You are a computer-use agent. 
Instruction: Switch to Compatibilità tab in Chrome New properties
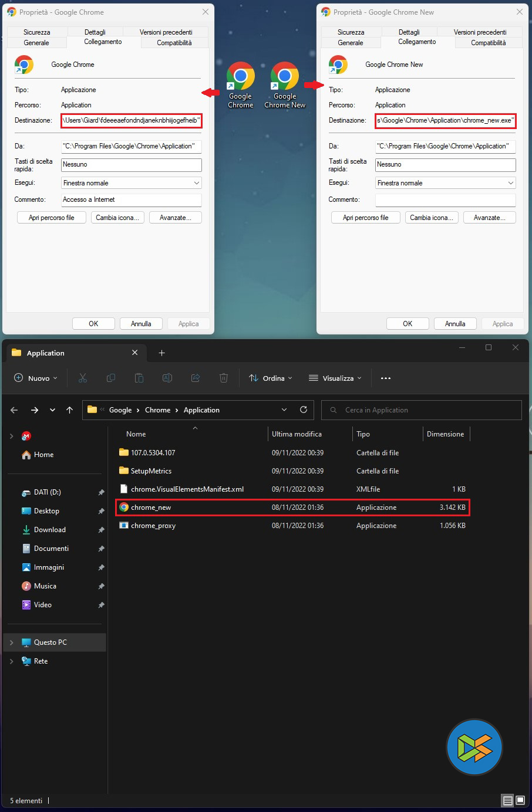point(488,43)
